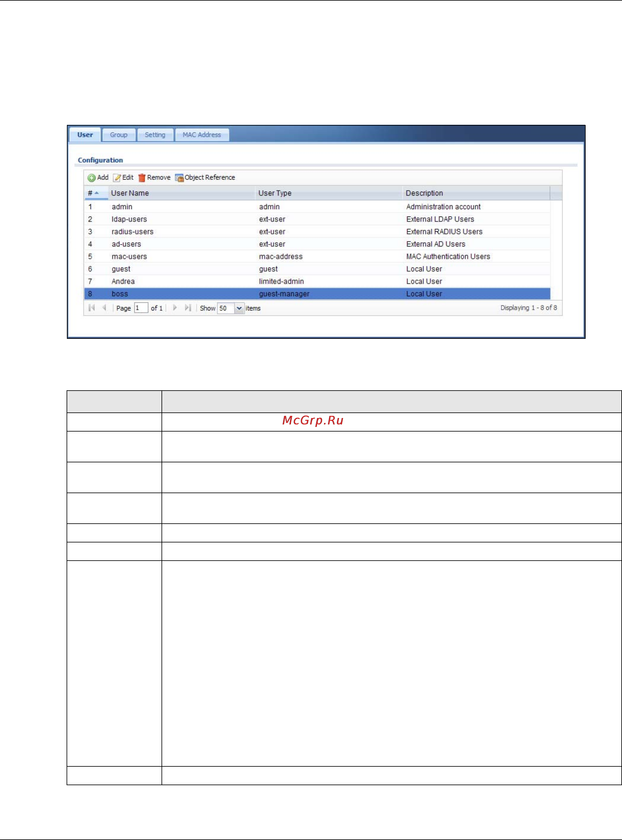Go to the last page arrow
Image resolution: width=622 pixels, height=840 pixels.
188,308
